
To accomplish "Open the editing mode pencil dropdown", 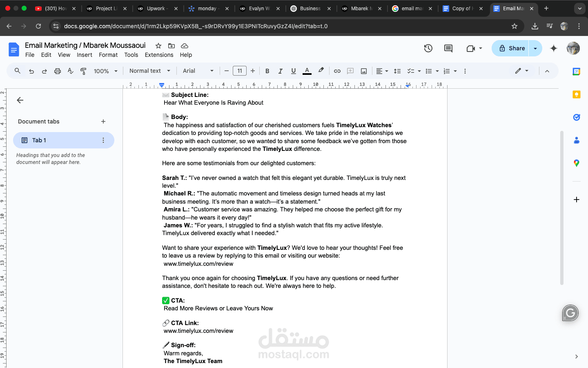I will (522, 71).
